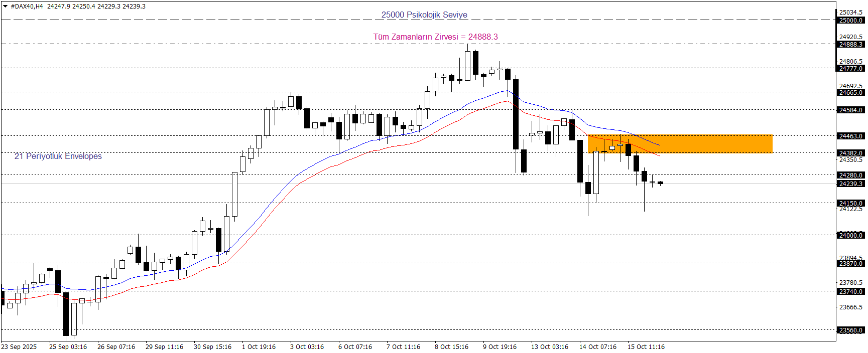Click the triangle arrow beside #DAX40,H4
The width and height of the screenshot is (868, 353).
(5, 7)
